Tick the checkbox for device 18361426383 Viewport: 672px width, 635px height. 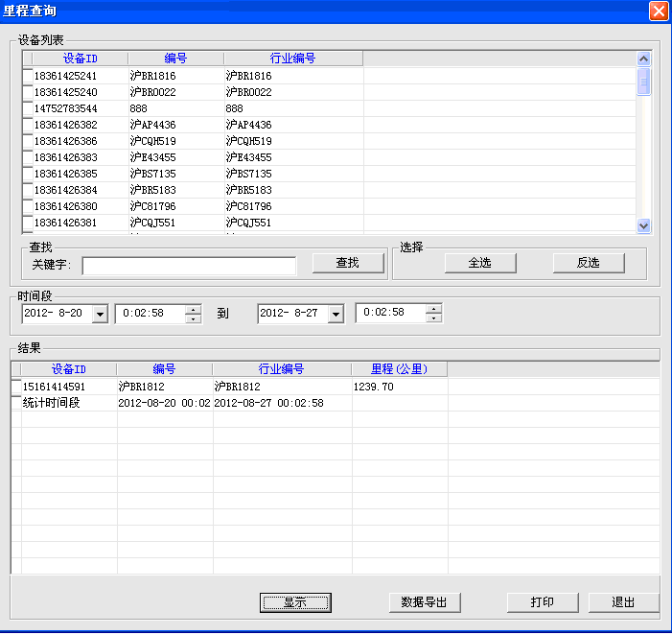tap(28, 157)
